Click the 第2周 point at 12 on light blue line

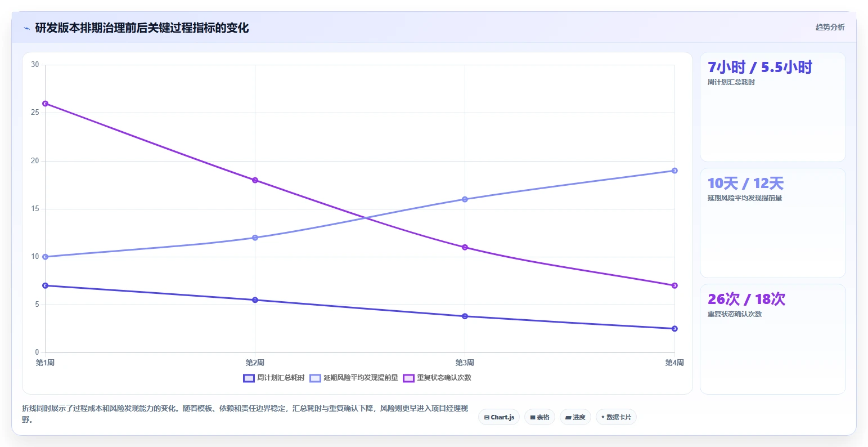(x=255, y=238)
